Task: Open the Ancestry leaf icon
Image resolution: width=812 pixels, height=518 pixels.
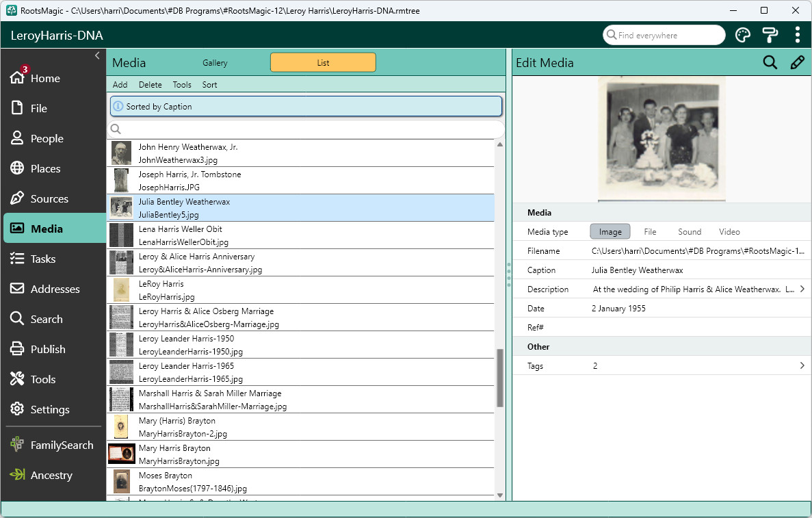Action: (x=17, y=474)
